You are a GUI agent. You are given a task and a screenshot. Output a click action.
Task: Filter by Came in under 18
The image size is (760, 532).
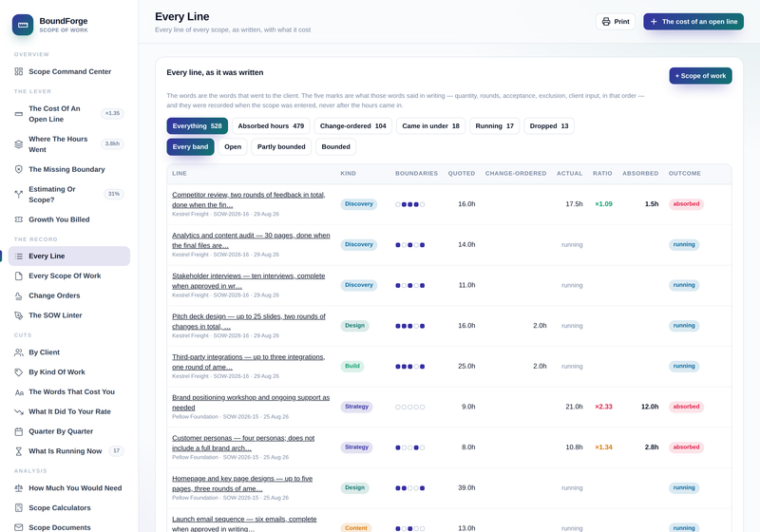point(430,126)
